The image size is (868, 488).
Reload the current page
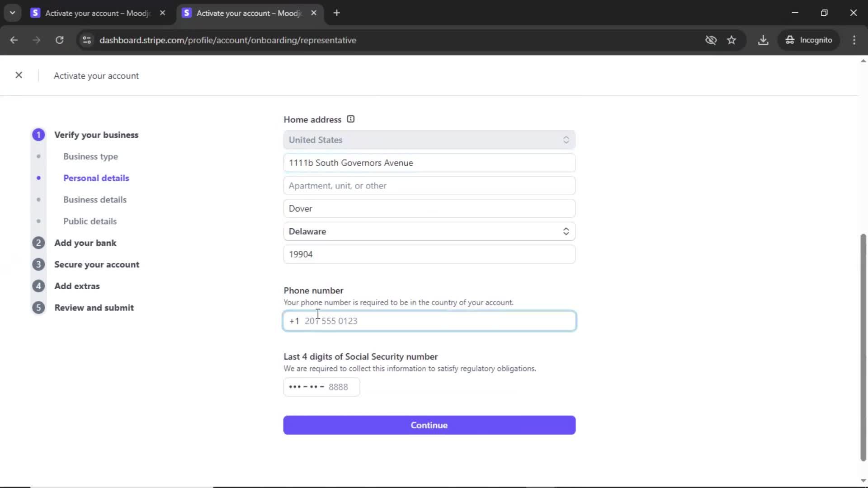(x=59, y=40)
